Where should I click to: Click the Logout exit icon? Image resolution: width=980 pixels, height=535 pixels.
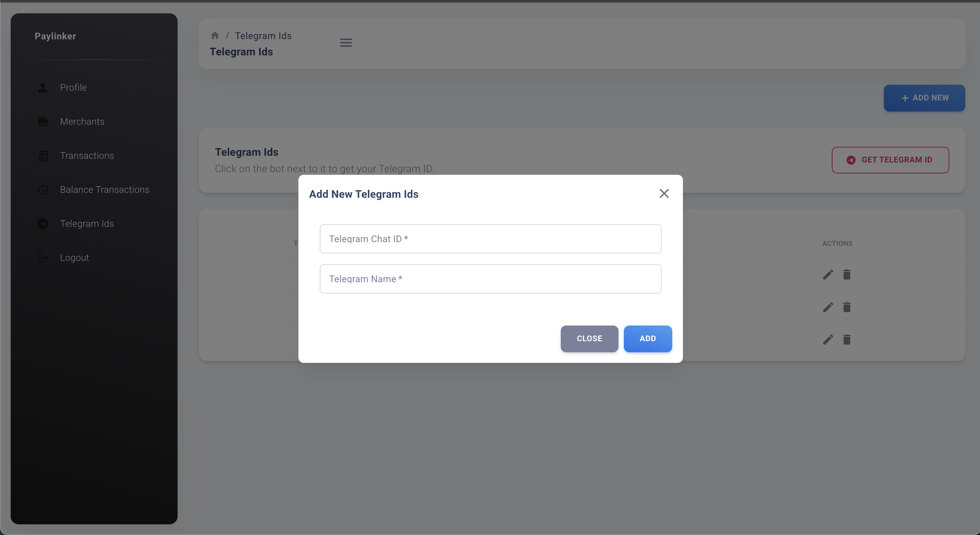tap(43, 258)
